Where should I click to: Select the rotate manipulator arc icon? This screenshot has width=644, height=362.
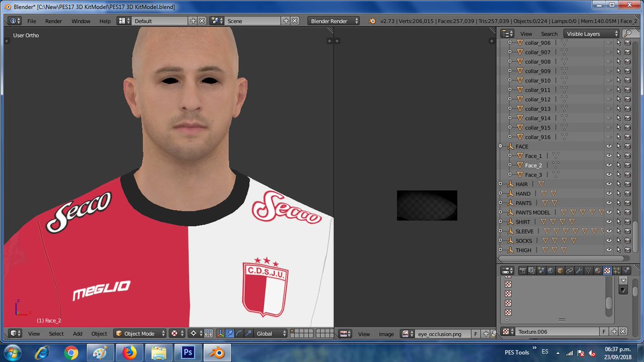click(239, 334)
